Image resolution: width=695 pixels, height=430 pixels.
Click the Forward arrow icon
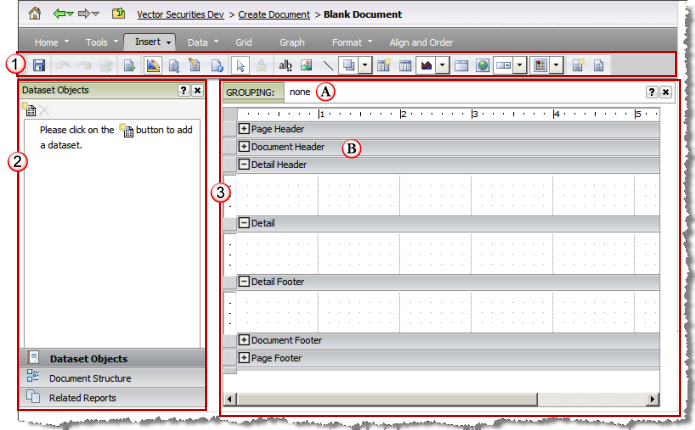(84, 13)
